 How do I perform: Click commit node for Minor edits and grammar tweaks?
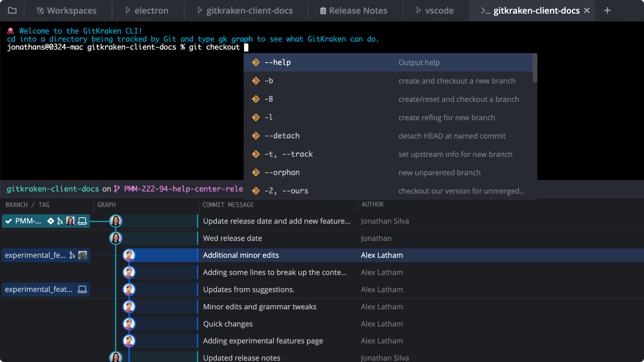[x=129, y=306]
